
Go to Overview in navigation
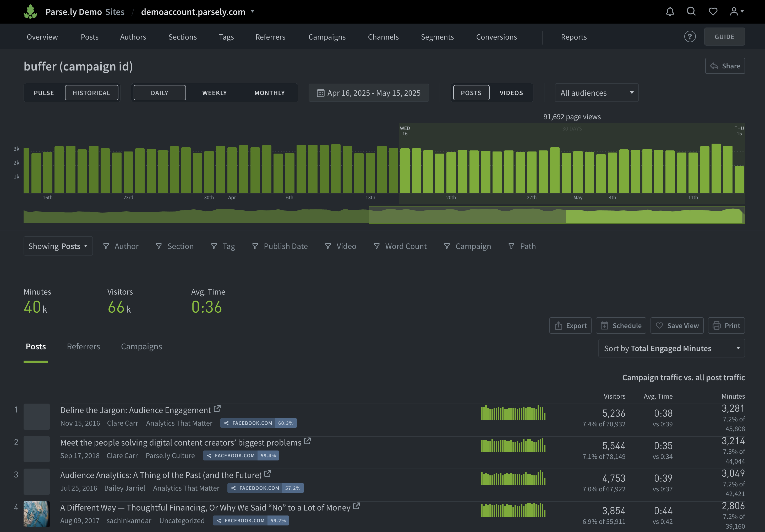pyautogui.click(x=42, y=37)
